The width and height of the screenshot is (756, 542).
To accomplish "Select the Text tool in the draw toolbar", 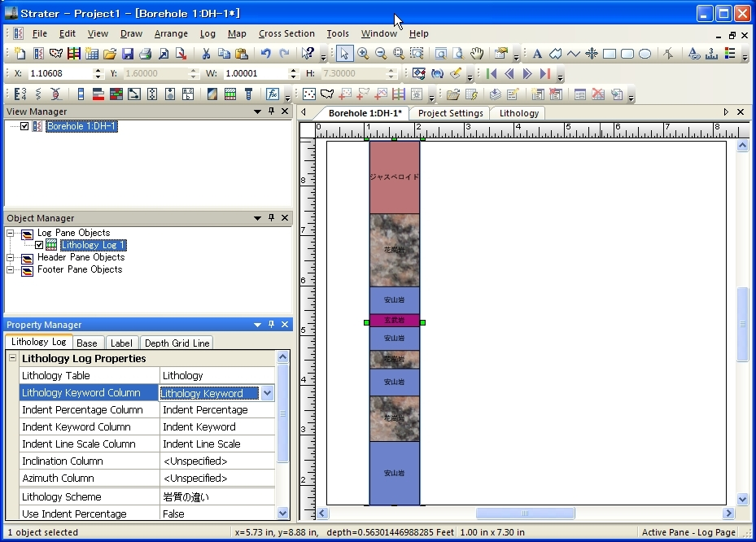I will click(x=537, y=54).
